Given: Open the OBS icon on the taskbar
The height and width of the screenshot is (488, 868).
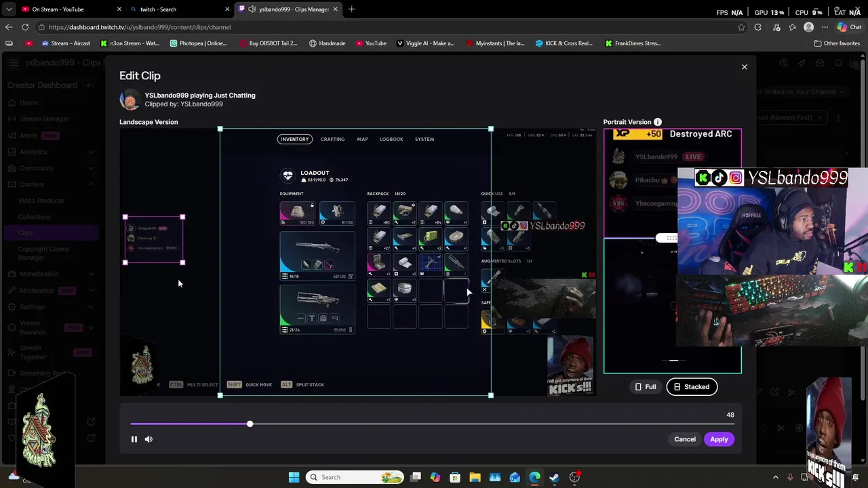Looking at the screenshot, I should tap(574, 477).
